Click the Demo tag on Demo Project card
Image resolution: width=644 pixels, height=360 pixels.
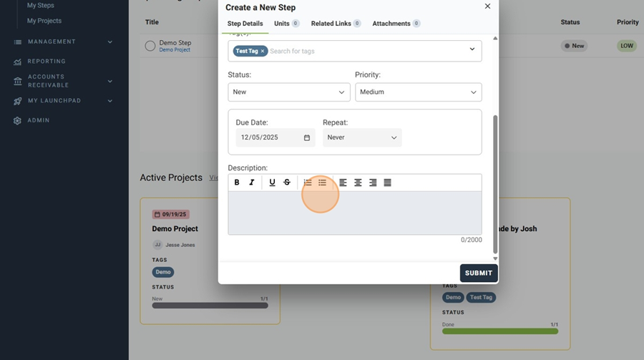pos(163,272)
